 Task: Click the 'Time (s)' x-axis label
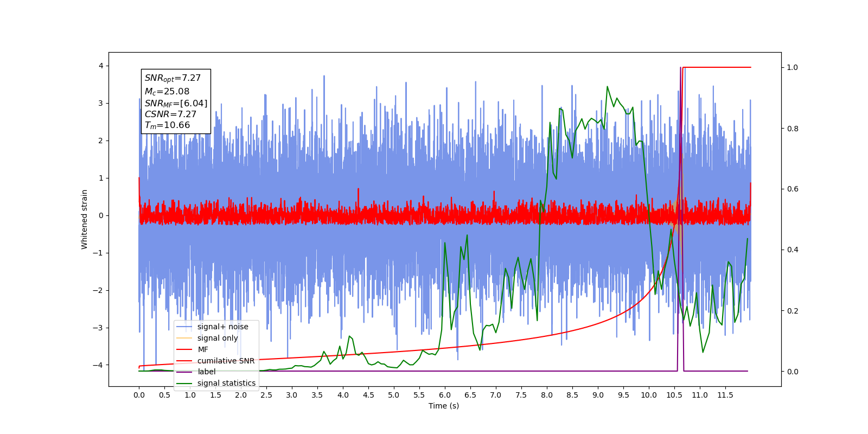point(444,406)
